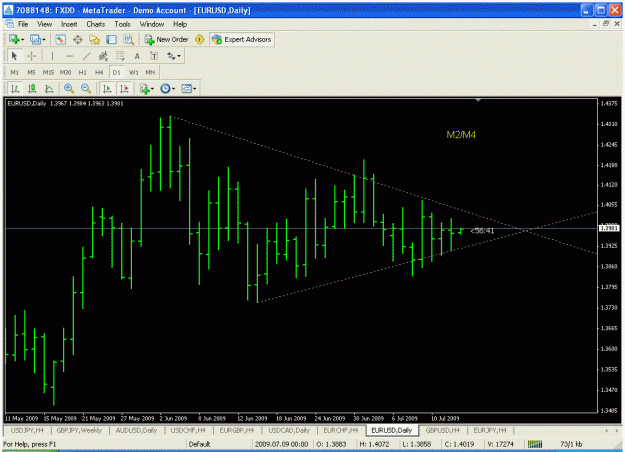625x452 pixels.
Task: Zoom in on the chart
Action: click(x=69, y=88)
